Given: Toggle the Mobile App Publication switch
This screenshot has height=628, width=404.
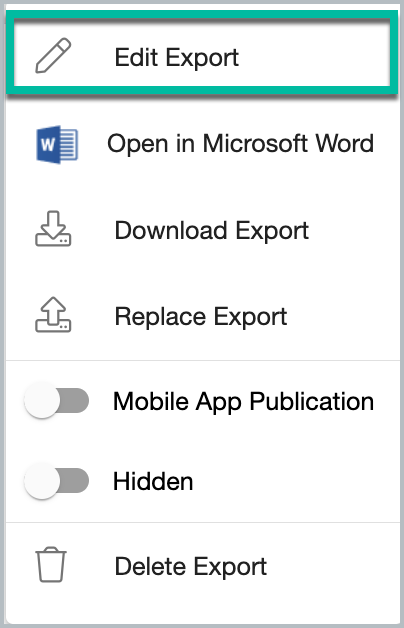Looking at the screenshot, I should [56, 400].
